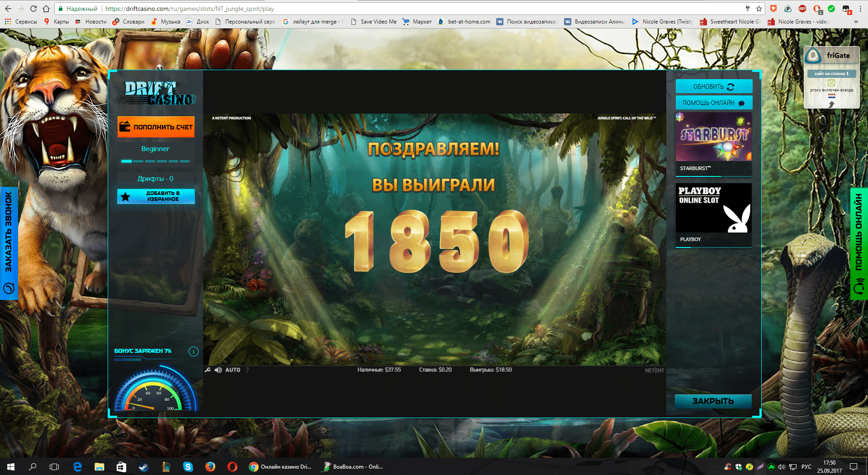
Task: Open Windows taskbar search
Action: pyautogui.click(x=33, y=466)
